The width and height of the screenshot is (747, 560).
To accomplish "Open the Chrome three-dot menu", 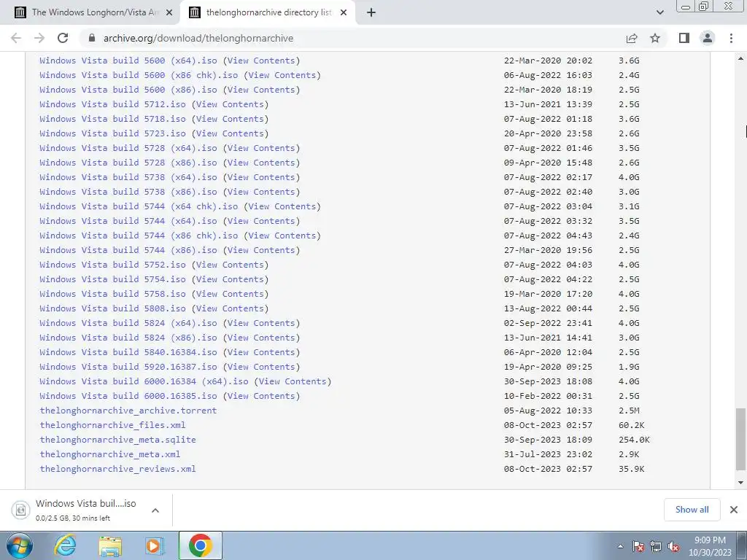I will 731,38.
